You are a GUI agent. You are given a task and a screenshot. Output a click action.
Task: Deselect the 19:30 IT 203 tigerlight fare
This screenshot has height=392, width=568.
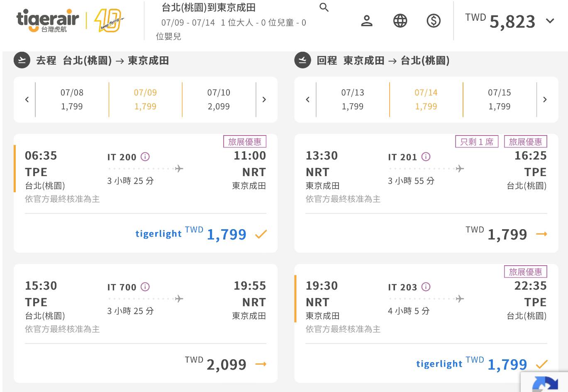pos(541,365)
